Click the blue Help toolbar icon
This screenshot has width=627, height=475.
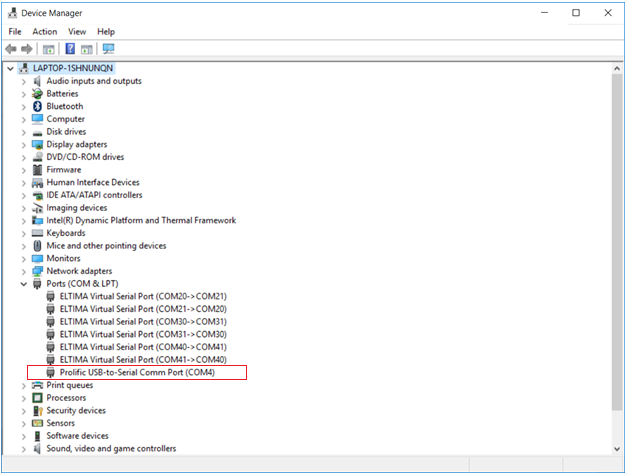click(x=71, y=49)
